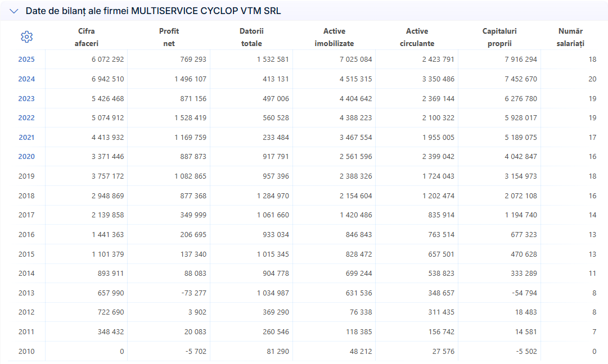Click the Capitaluri proprii column header
The height and width of the screenshot is (364, 608).
pyautogui.click(x=499, y=37)
